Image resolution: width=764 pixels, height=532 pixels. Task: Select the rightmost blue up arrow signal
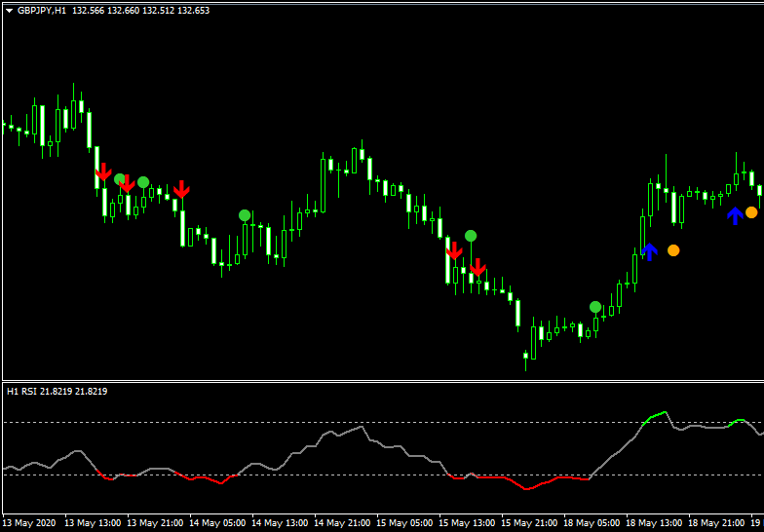(735, 216)
